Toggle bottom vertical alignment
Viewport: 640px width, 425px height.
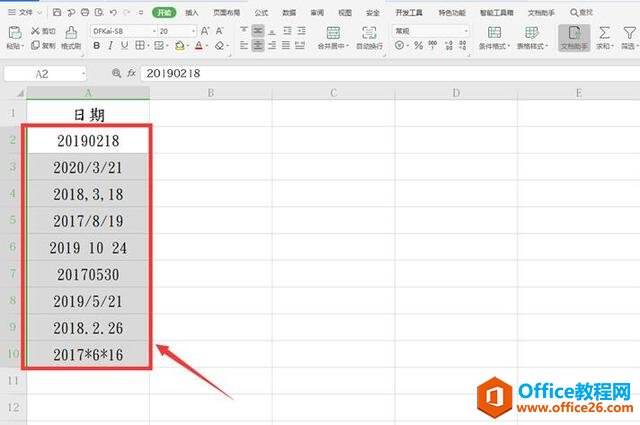click(x=272, y=31)
